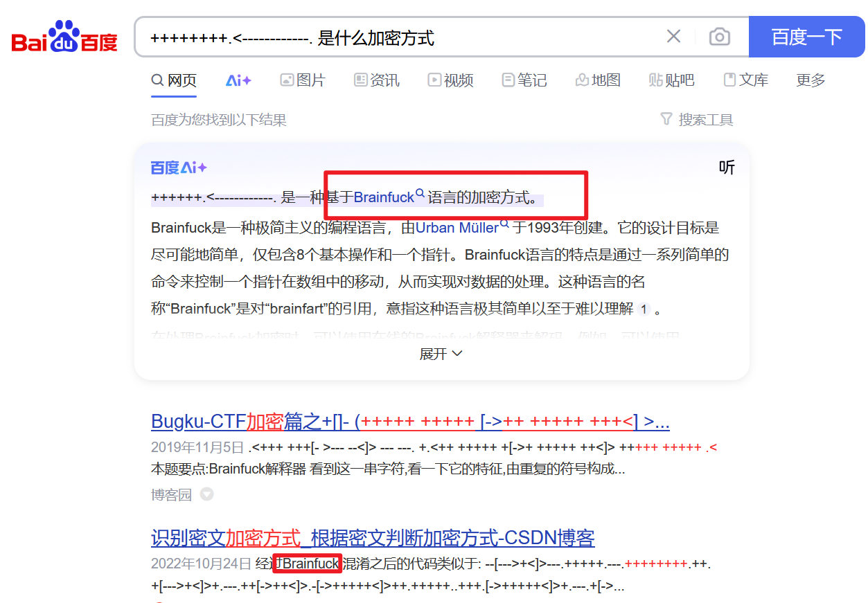Switch to 贴吧 tab
Screen dimensions: 868x603
(x=671, y=80)
